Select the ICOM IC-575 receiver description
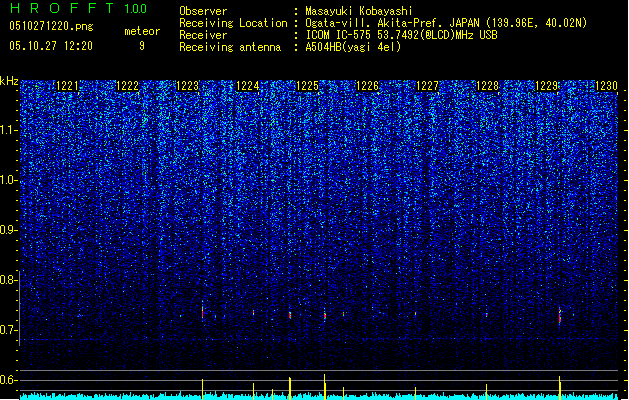Image resolution: width=629 pixels, height=400 pixels. (401, 35)
